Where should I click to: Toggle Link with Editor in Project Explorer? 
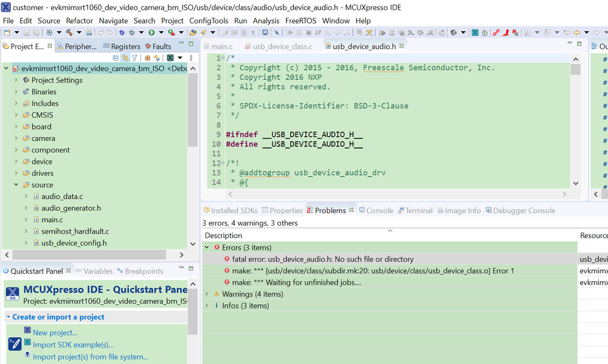pyautogui.click(x=125, y=58)
